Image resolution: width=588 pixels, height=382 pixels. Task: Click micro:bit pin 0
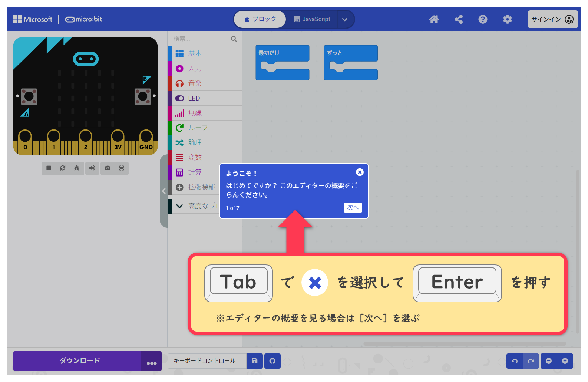coord(25,142)
